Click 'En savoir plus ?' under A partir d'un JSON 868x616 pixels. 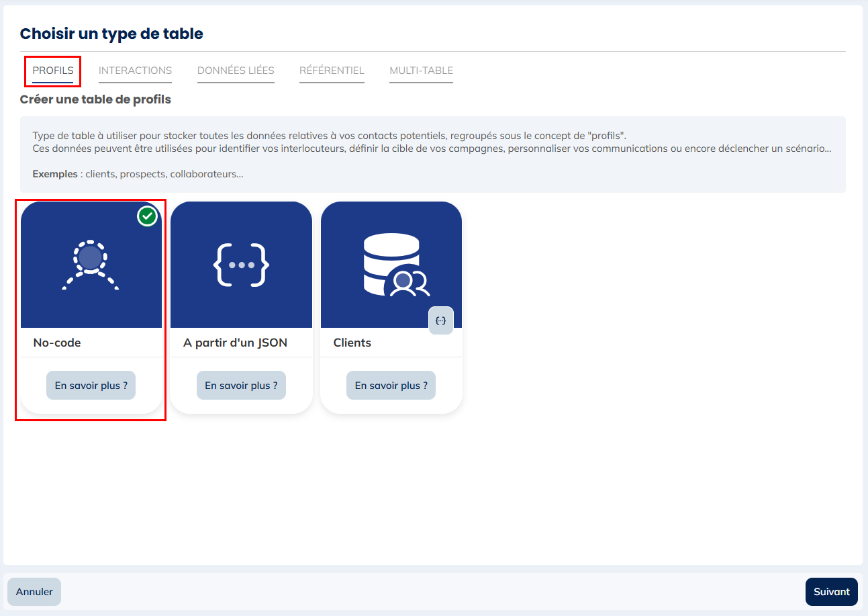tap(241, 386)
